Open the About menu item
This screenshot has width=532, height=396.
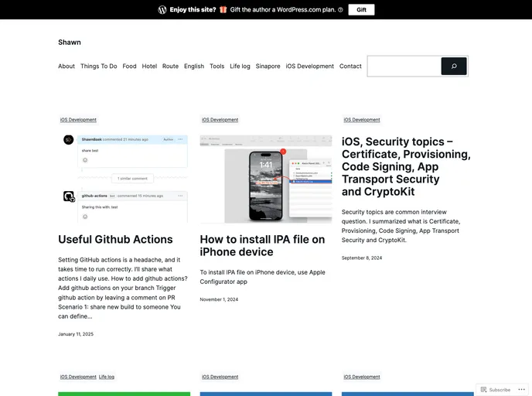(x=66, y=67)
